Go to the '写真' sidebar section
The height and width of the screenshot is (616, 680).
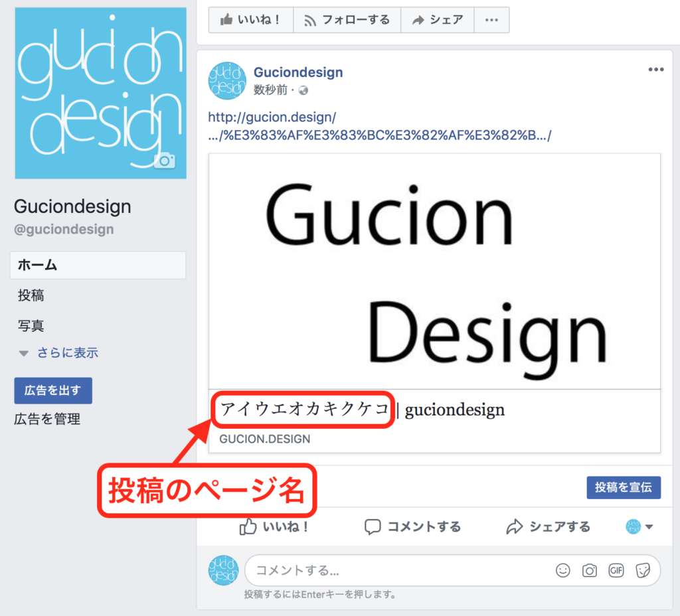(31, 326)
